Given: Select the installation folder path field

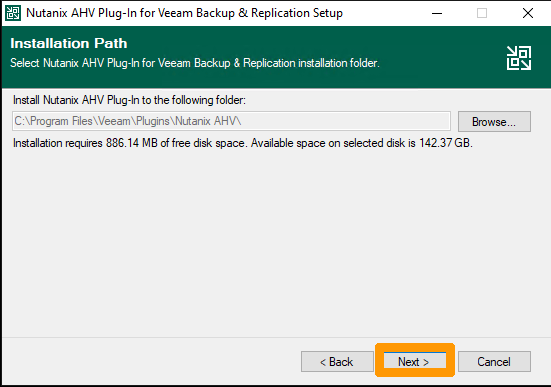Looking at the screenshot, I should (x=231, y=121).
